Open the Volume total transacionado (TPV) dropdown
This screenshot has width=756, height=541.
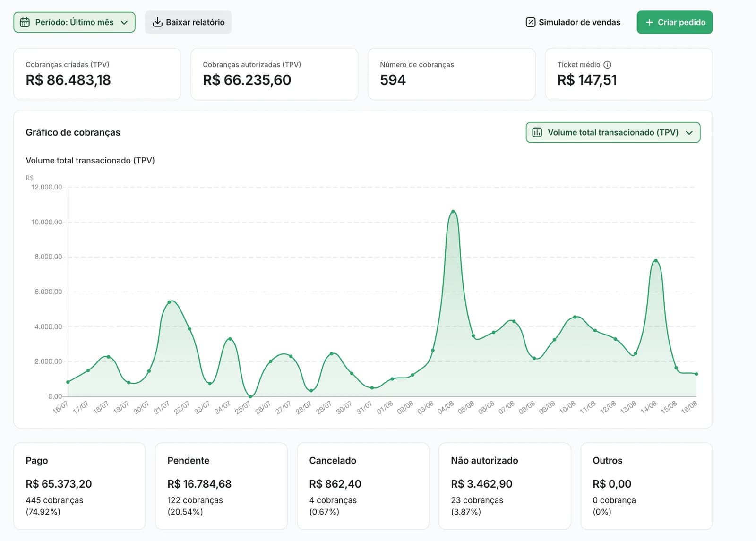coord(613,132)
